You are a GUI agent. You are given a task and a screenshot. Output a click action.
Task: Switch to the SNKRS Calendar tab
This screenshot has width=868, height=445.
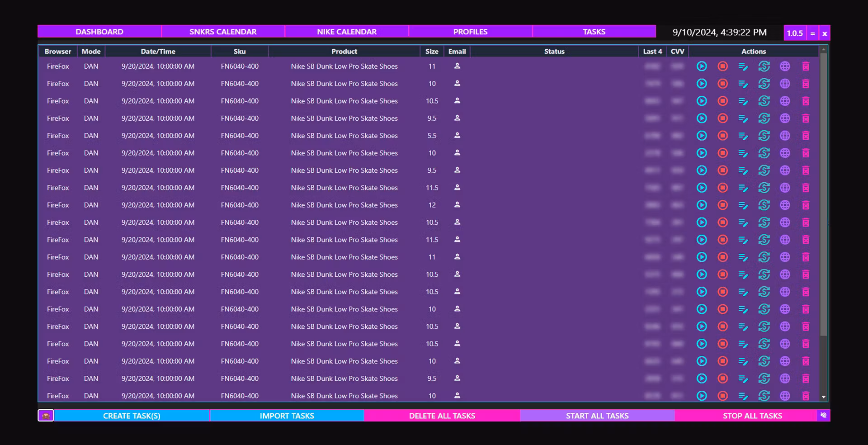223,32
